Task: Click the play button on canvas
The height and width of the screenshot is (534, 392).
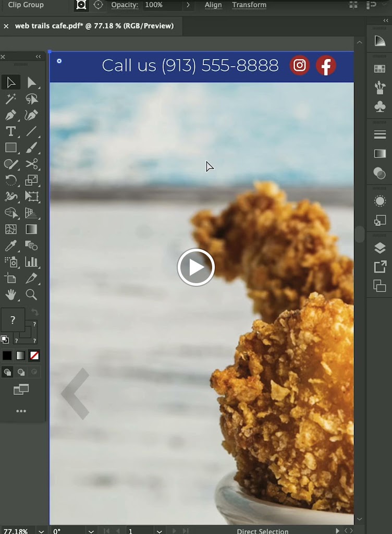Action: pyautogui.click(x=196, y=268)
